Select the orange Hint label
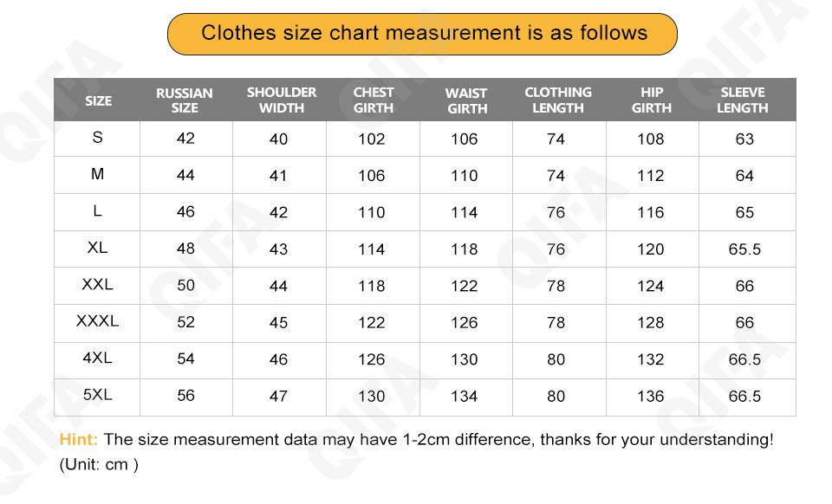Screen dimensions: 832x504 pyautogui.click(x=78, y=440)
